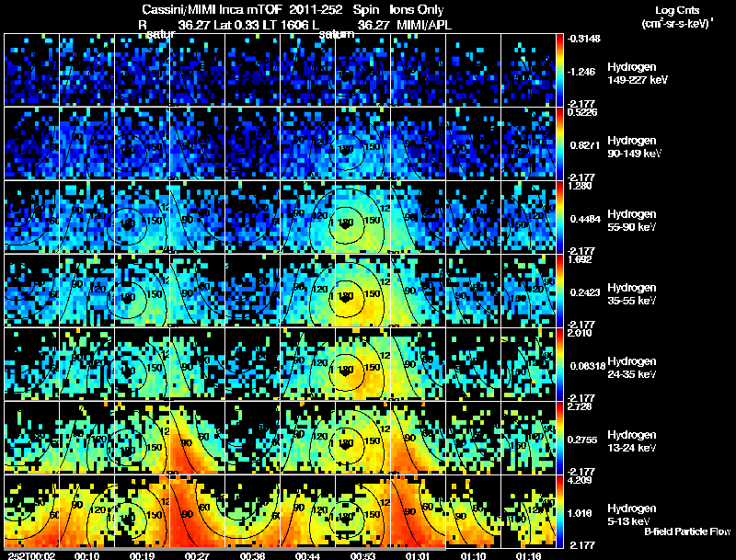Click the Hydrogen 149-227 keV row label
736x560 pixels.
coord(637,74)
